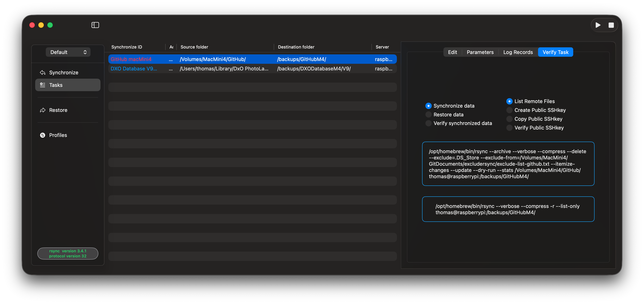
Task: Click the rsync version 3.4.1 badge
Action: click(x=68, y=254)
